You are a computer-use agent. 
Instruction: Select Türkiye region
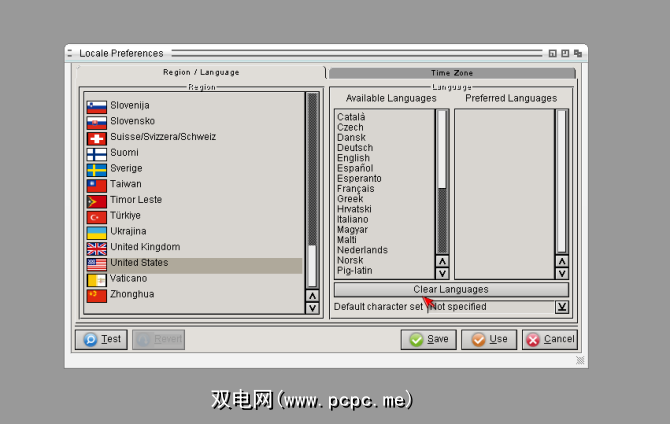pyautogui.click(x=125, y=215)
